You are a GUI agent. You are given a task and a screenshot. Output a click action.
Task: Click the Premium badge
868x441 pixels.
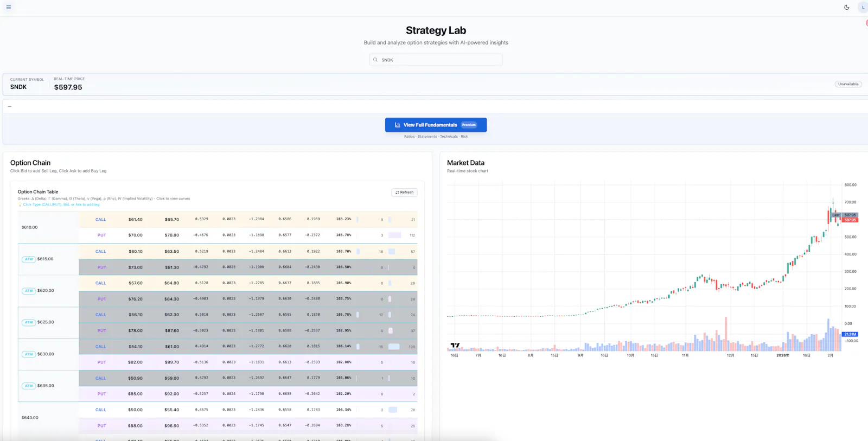pyautogui.click(x=469, y=125)
